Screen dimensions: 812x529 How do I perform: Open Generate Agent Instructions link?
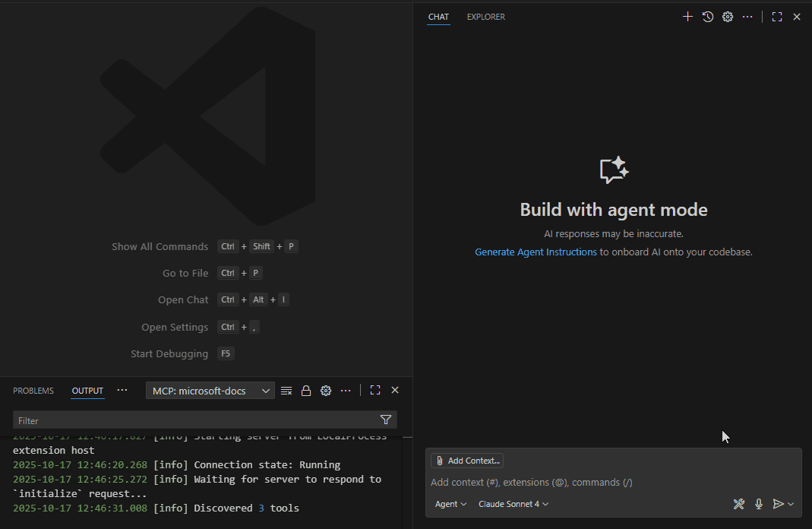pyautogui.click(x=536, y=252)
